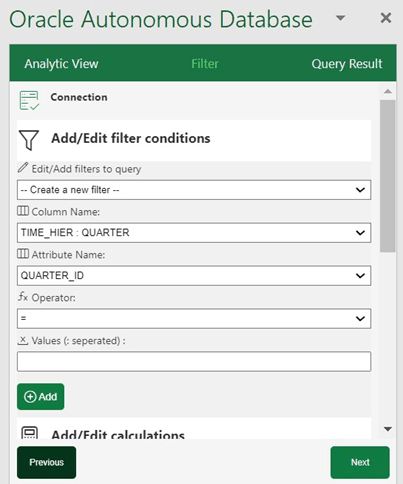Click the scrollbar up arrow
Screen dimensions: 403x484
(x=388, y=91)
